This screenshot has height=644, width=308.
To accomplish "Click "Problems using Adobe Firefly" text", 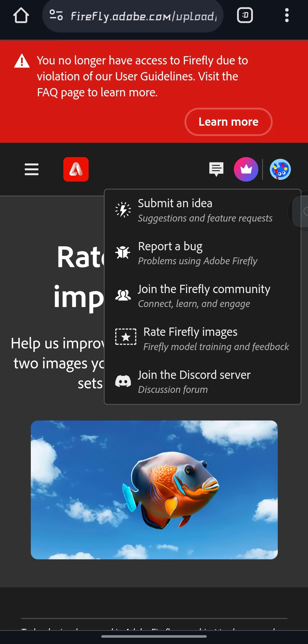I will (x=198, y=261).
